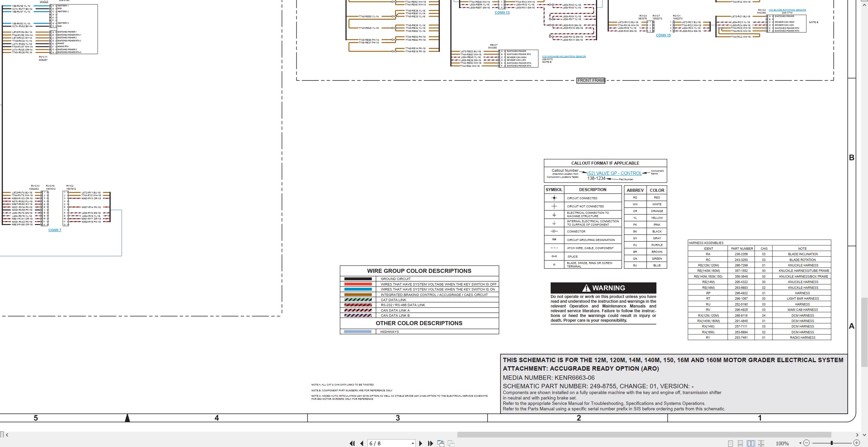Click the ORANGE color abbreviation row
This screenshot has width=868, height=447.
646,211
